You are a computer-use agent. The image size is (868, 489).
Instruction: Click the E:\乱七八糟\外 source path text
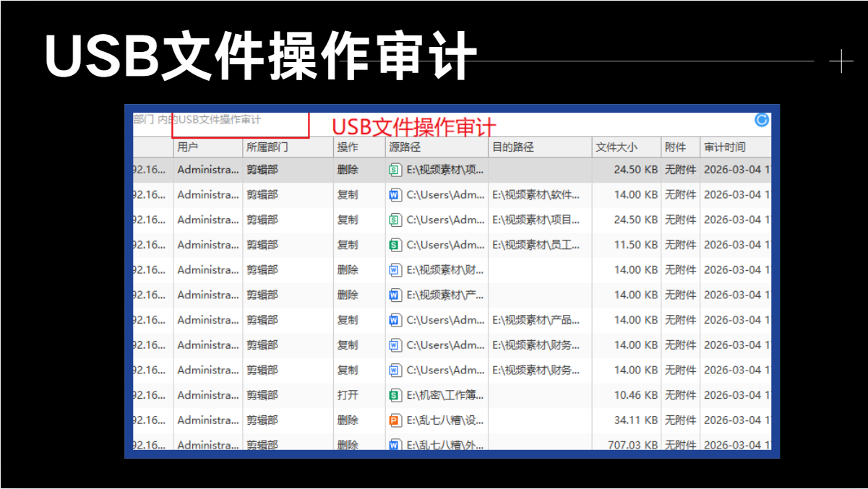[x=445, y=445]
